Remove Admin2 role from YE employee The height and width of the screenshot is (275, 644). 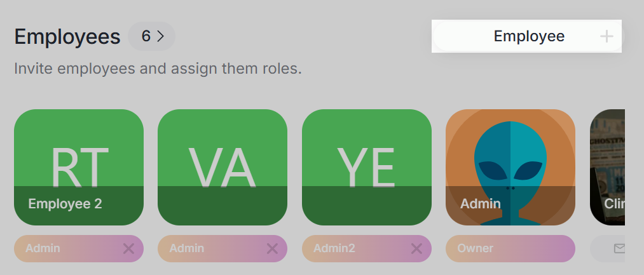pyautogui.click(x=416, y=248)
